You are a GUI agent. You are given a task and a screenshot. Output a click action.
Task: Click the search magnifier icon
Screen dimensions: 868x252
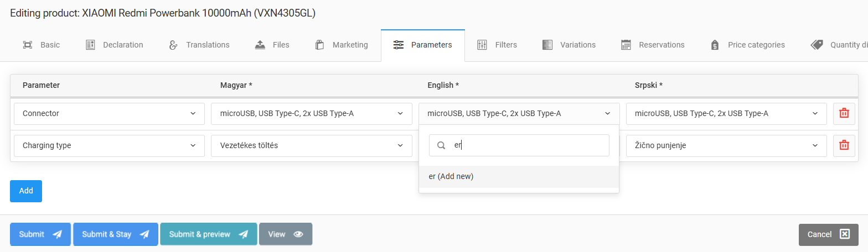coord(441,145)
